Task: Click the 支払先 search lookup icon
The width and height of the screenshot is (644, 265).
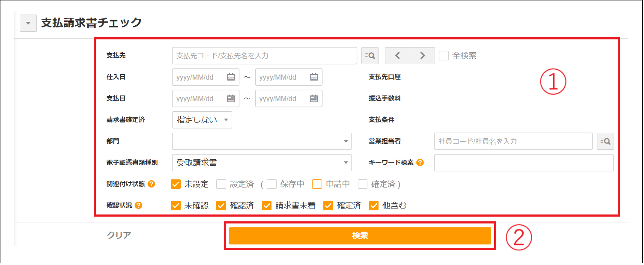Action: tap(370, 56)
